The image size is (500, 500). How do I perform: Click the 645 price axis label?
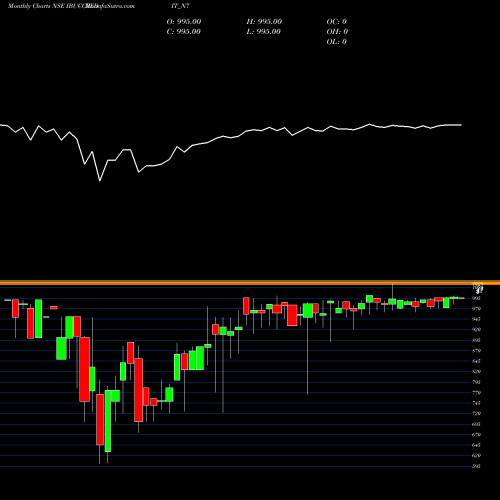477,445
